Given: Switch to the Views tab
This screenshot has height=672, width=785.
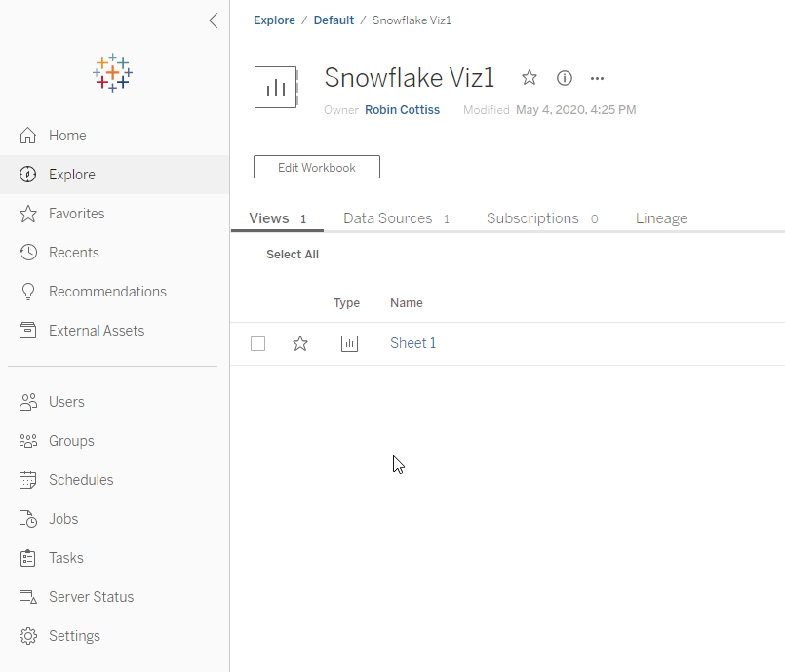Looking at the screenshot, I should (x=277, y=218).
